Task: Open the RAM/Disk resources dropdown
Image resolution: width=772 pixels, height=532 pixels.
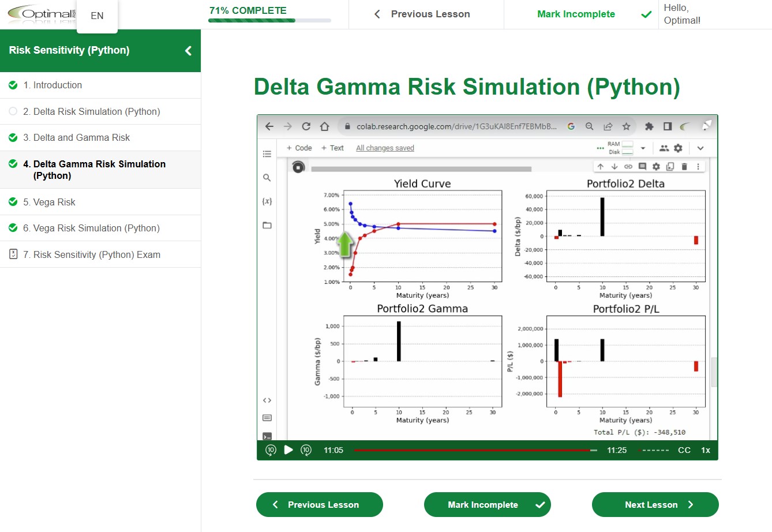Action: tap(643, 148)
